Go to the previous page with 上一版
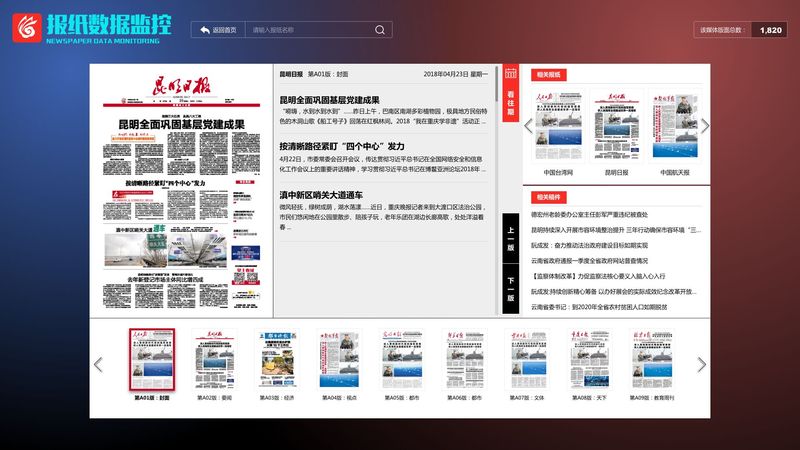800x450 pixels. pos(511,238)
